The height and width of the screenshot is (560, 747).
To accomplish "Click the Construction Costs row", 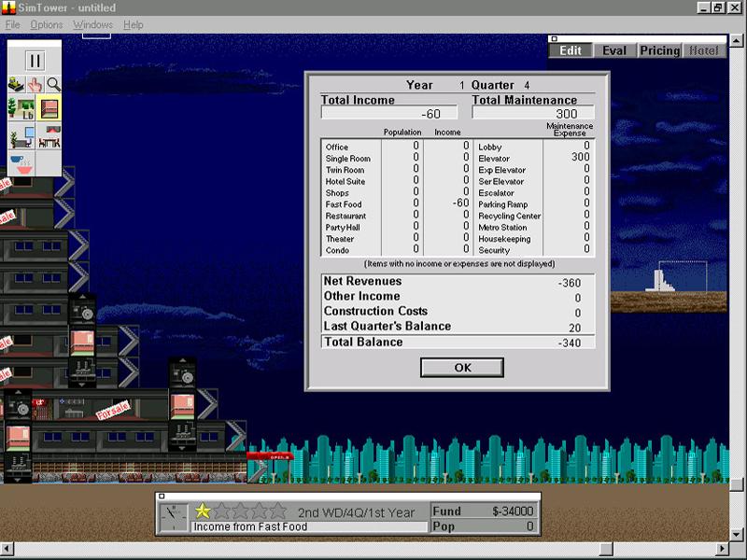I will [458, 311].
